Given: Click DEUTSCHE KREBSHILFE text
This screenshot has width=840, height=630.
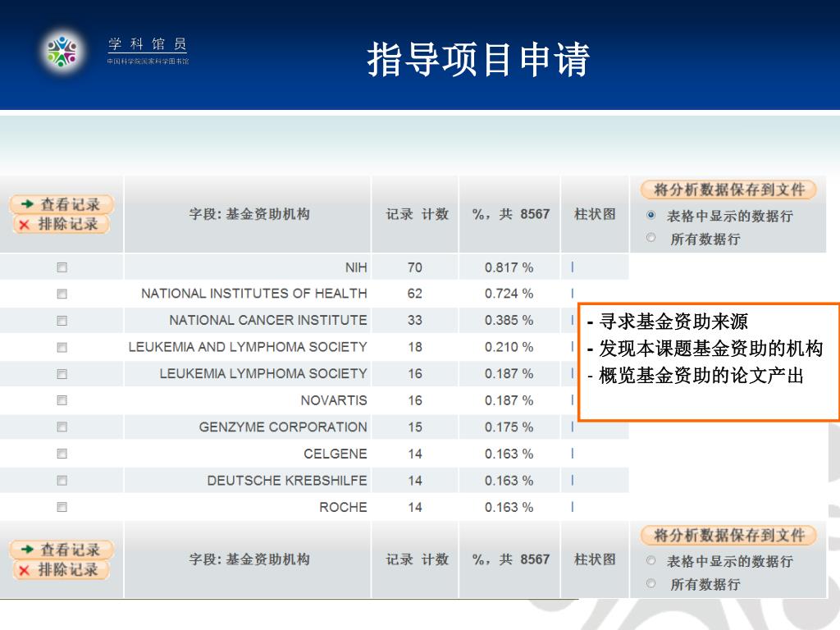Looking at the screenshot, I should 287,481.
